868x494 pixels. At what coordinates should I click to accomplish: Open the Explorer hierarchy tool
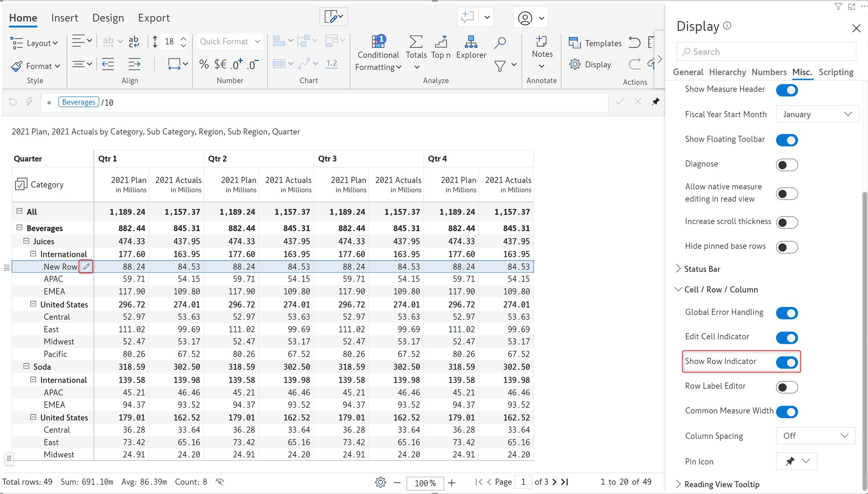point(471,42)
